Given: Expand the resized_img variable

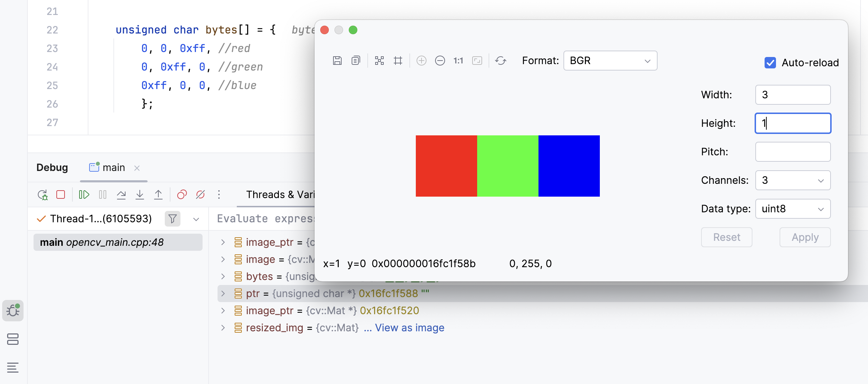Looking at the screenshot, I should click(223, 327).
